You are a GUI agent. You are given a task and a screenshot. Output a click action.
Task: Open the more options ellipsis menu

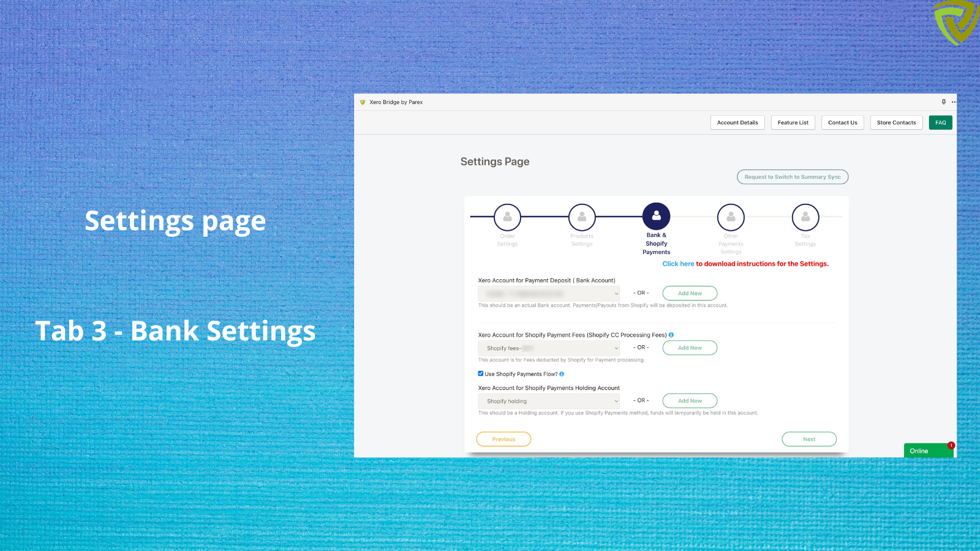(x=953, y=102)
